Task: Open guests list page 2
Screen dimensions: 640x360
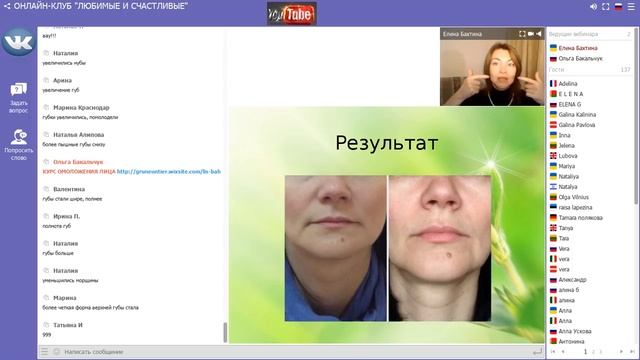Action: pos(593,351)
